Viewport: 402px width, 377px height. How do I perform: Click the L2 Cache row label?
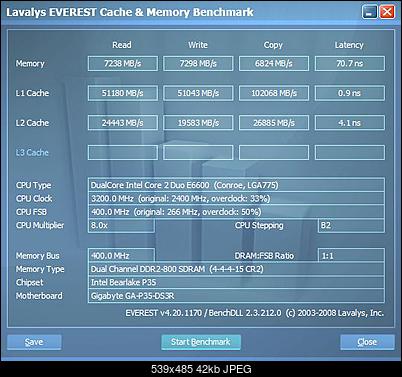(32, 123)
